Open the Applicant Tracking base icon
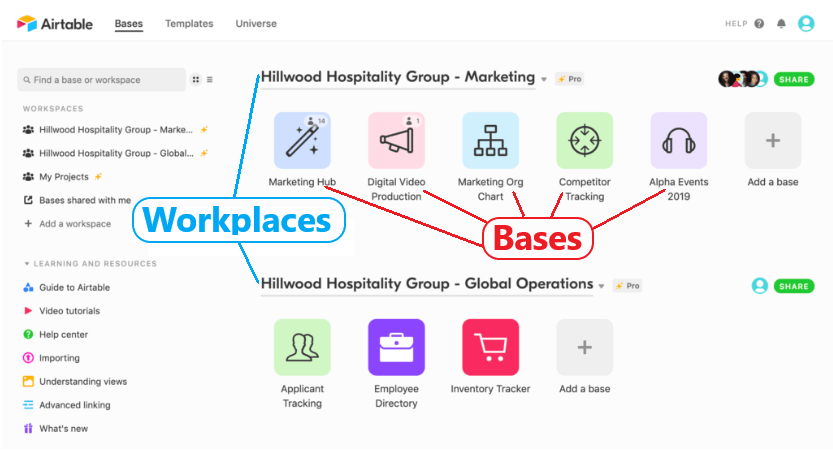833x452 pixels. click(x=302, y=347)
